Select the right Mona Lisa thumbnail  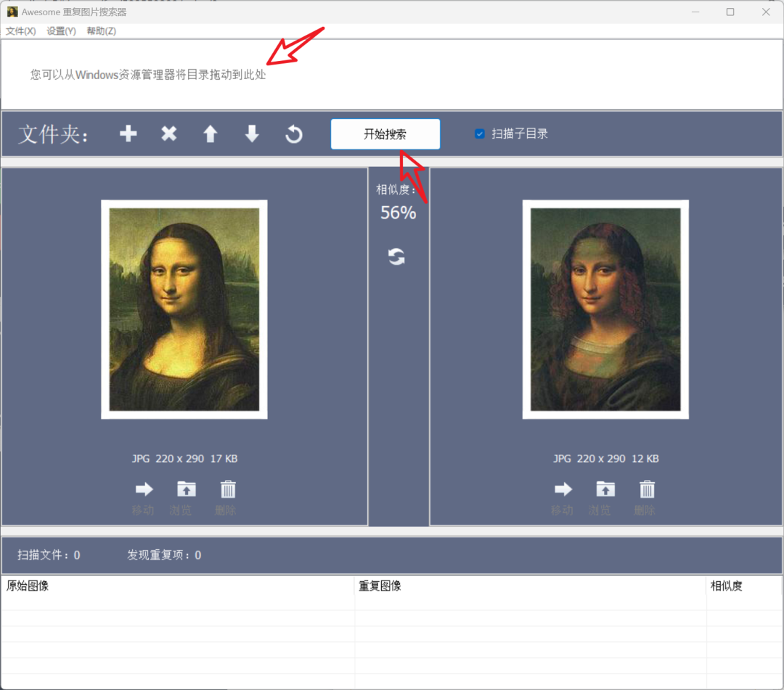coord(605,308)
